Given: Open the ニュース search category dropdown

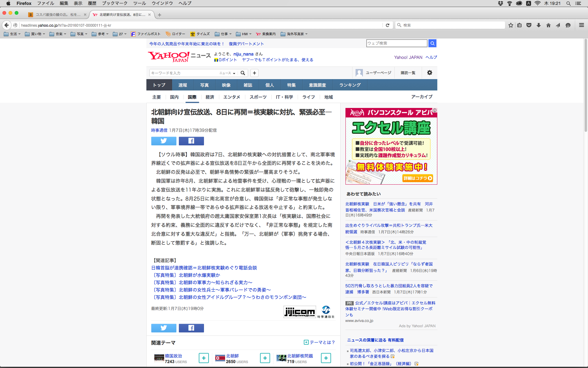Looking at the screenshot, I should coord(227,73).
